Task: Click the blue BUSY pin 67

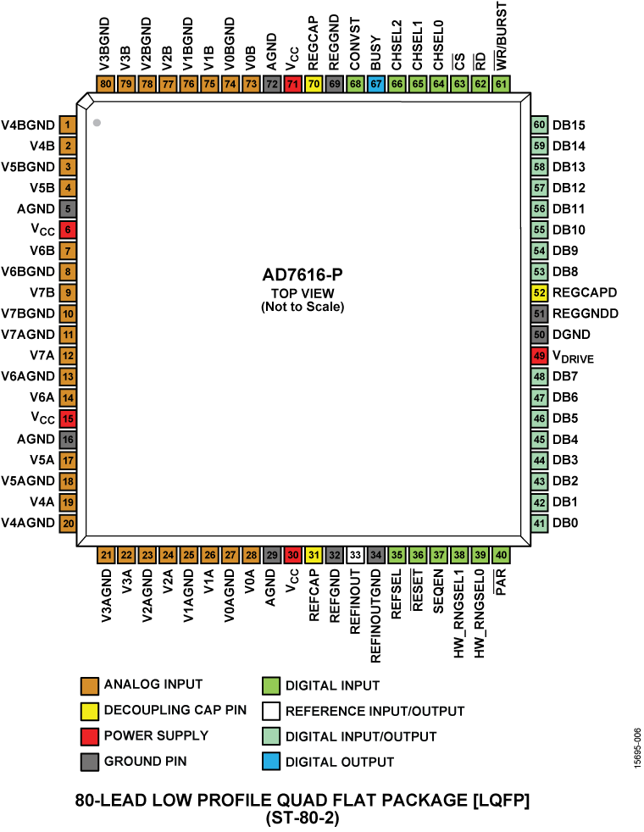Action: (x=376, y=84)
